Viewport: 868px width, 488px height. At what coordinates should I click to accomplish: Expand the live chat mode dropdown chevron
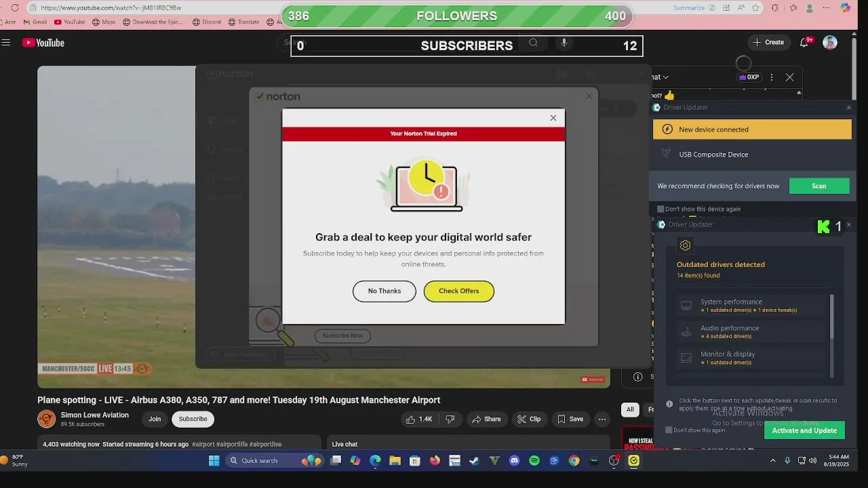pyautogui.click(x=666, y=77)
